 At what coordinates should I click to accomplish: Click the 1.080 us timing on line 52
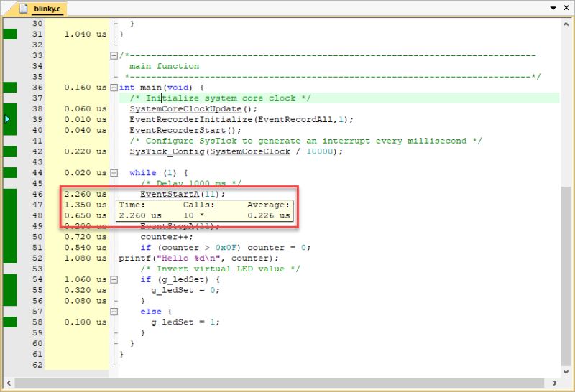[86, 258]
